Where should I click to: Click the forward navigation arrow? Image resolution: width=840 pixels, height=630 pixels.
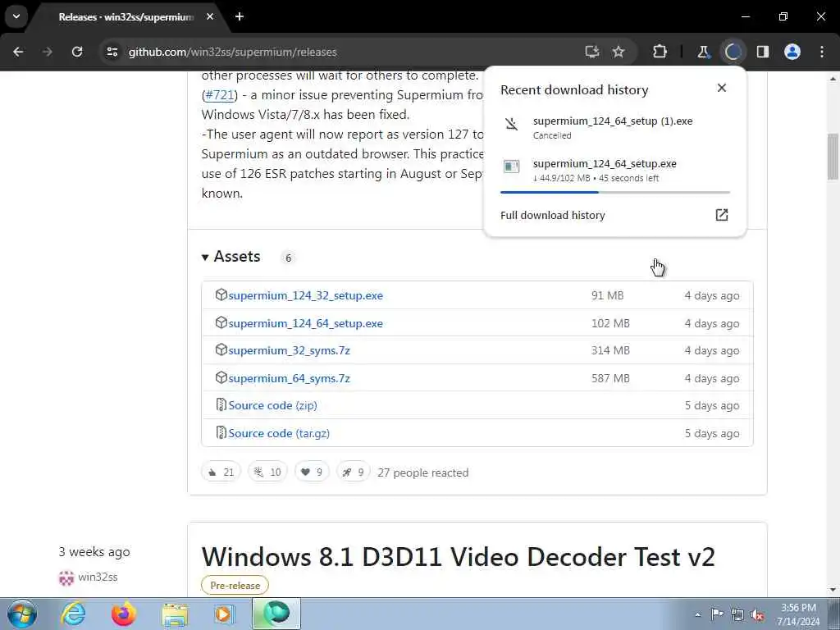coord(48,52)
